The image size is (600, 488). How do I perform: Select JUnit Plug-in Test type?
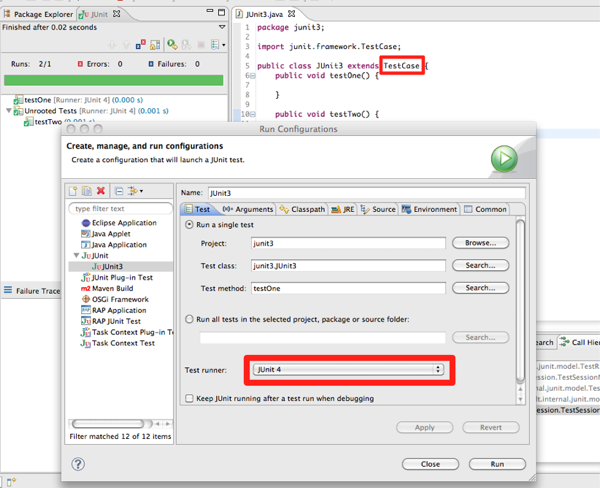(x=117, y=277)
